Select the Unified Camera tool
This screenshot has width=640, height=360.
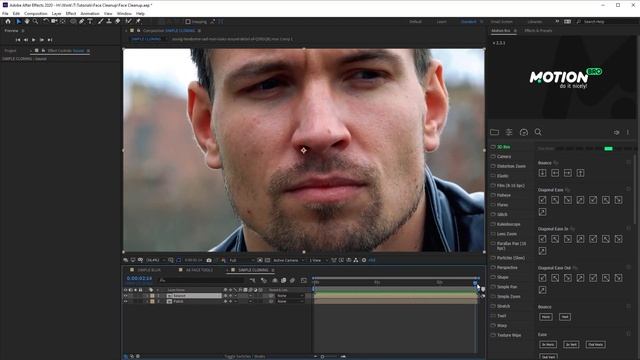tap(54, 21)
